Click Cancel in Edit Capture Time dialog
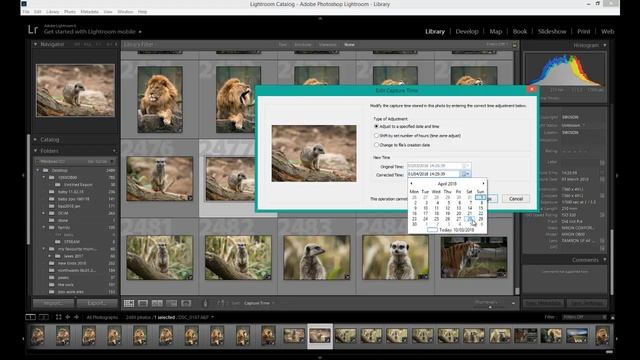The width and height of the screenshot is (640, 360). pyautogui.click(x=516, y=199)
